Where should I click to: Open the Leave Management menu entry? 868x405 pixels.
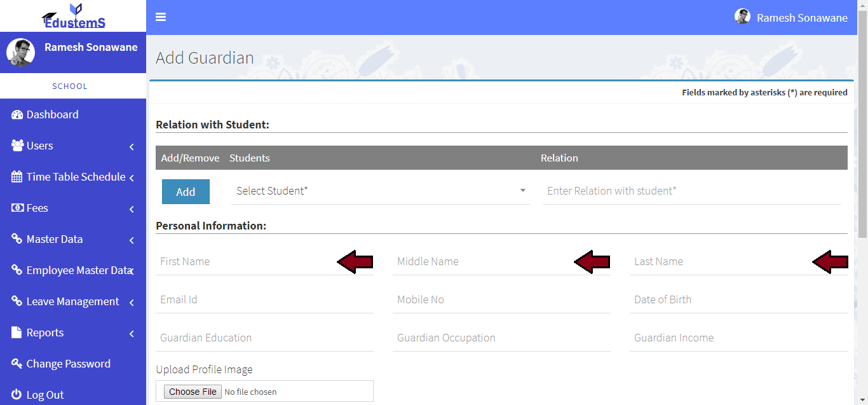(72, 301)
